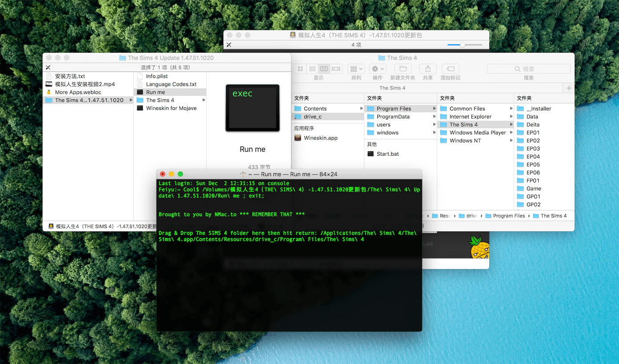Screen dimensions: 619x364
Task: Expand Windows NT folder arrow
Action: pyautogui.click(x=511, y=141)
